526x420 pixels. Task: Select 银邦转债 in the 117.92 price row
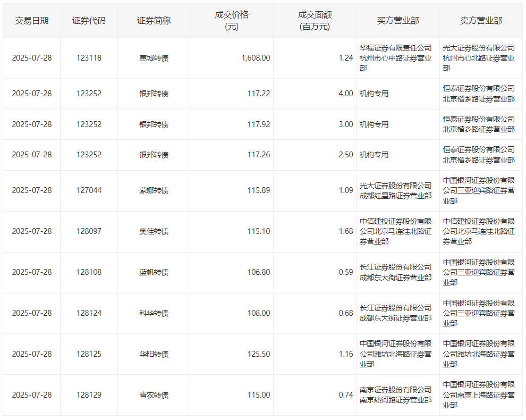[154, 124]
